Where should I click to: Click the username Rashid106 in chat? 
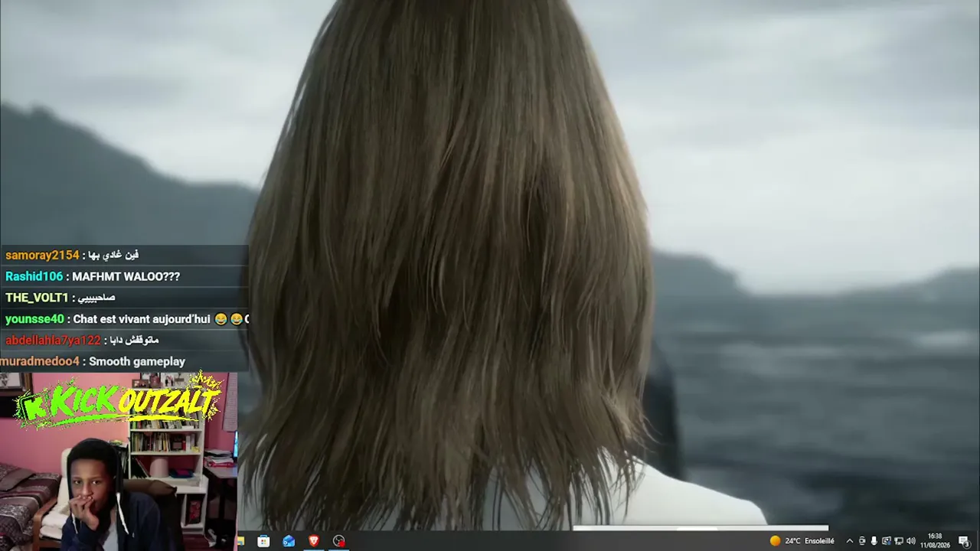coord(34,276)
